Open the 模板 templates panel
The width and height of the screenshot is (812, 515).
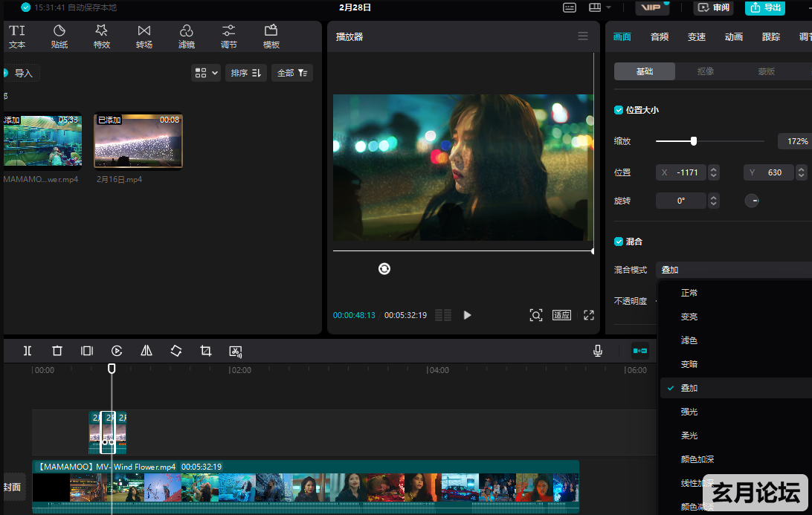[x=271, y=36]
